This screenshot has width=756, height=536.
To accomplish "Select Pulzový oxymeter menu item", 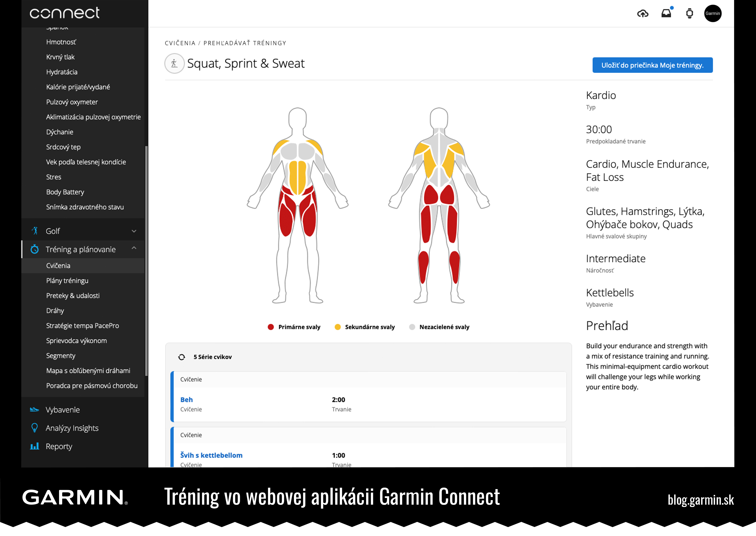I will coord(72,102).
